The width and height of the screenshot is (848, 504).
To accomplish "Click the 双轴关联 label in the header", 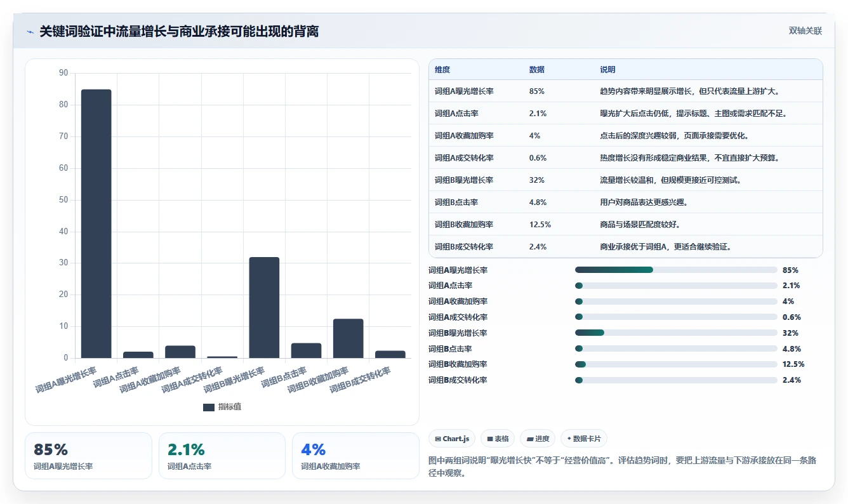I will tap(805, 30).
